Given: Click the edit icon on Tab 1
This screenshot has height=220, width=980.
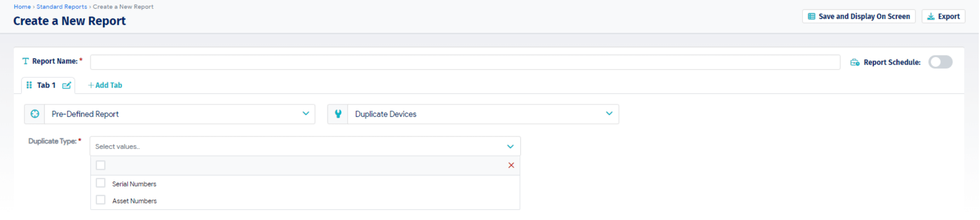Looking at the screenshot, I should tap(67, 85).
